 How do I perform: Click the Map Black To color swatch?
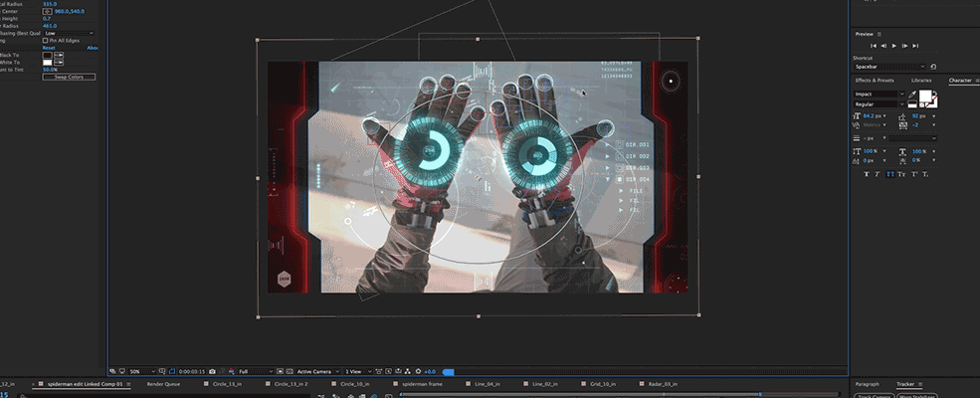[x=48, y=55]
